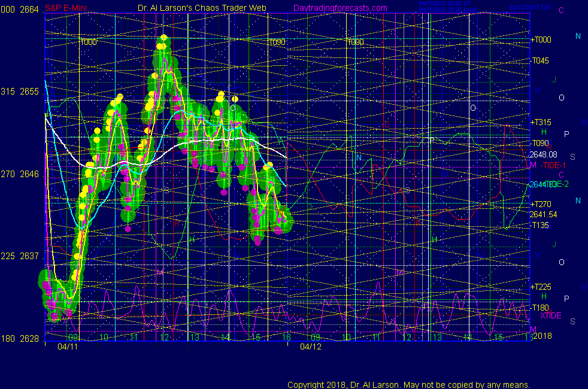
Task: Click the "225 2637" left axis label
Action: [x=20, y=256]
